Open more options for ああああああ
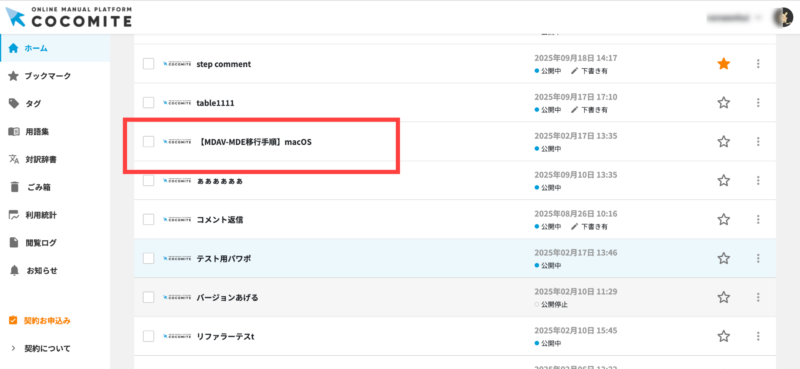Screen dimensions: 800x369 (x=758, y=180)
